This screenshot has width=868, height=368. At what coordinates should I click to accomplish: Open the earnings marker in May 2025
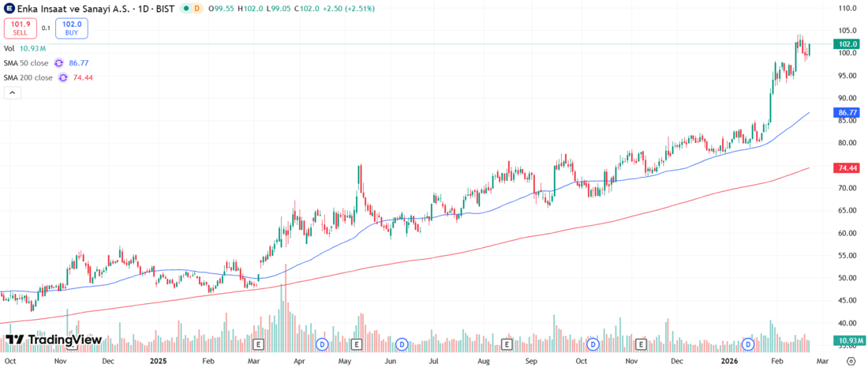click(357, 344)
